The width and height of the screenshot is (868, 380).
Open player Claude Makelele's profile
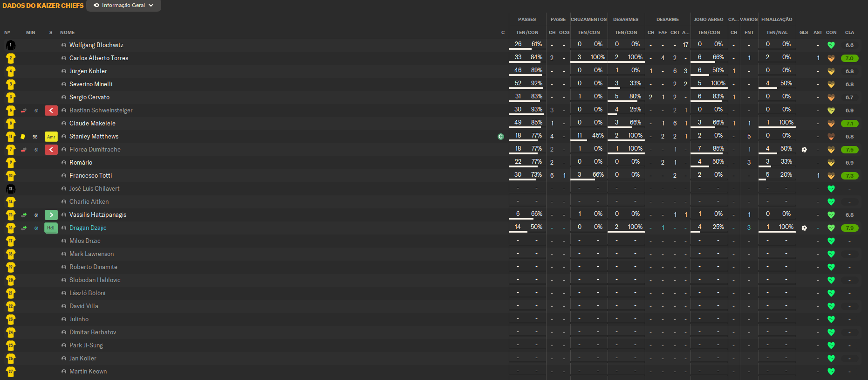tap(92, 124)
